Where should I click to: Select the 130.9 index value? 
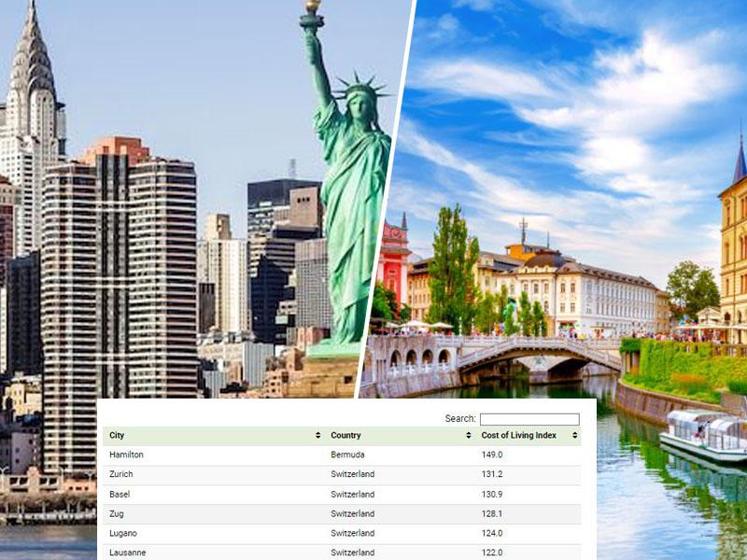[492, 495]
